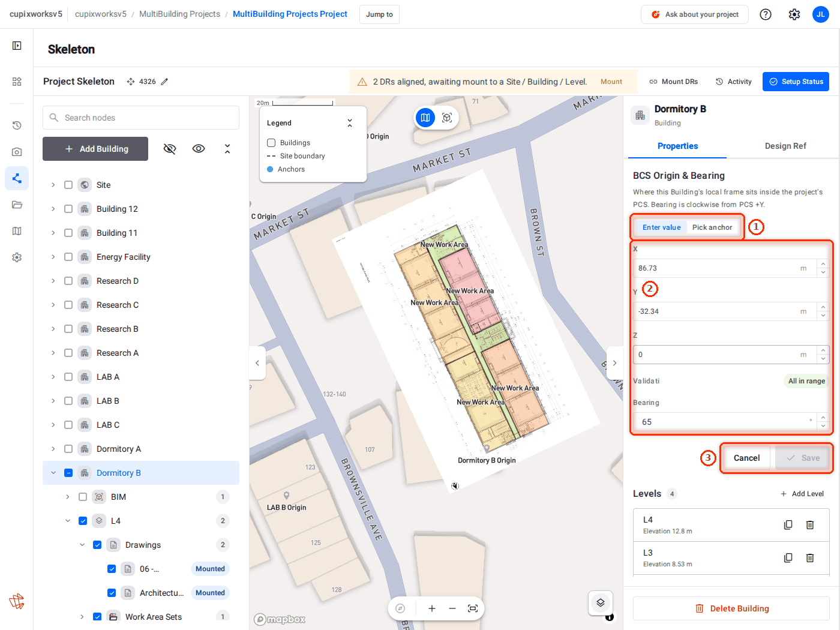The image size is (840, 630).
Task: Choose the Pick anchor mode
Action: pos(712,227)
